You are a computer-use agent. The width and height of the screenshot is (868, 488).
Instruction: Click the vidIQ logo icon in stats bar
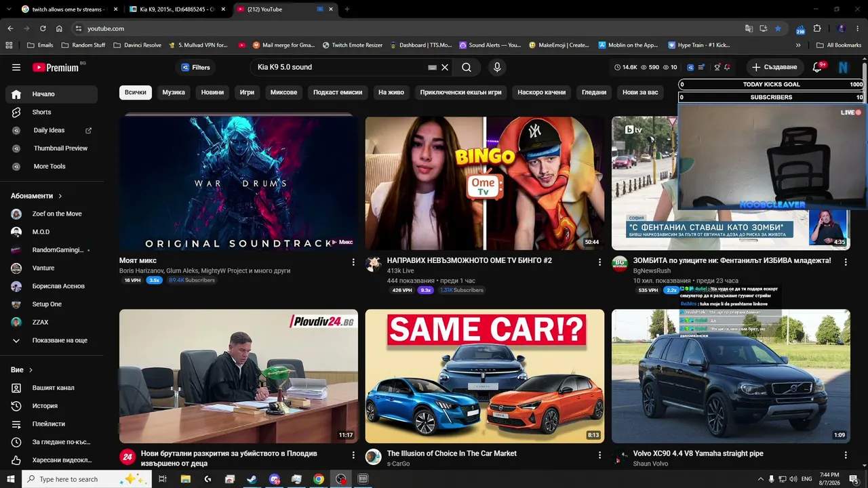[x=690, y=67]
